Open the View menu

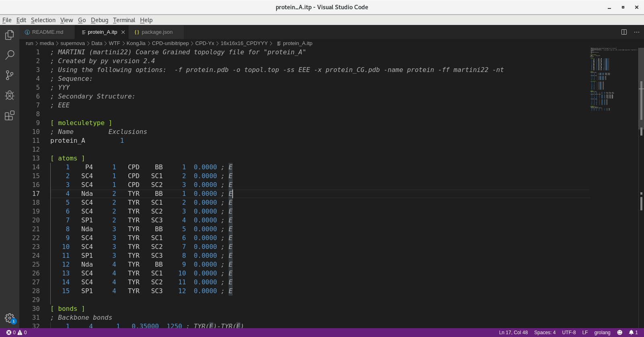point(66,20)
